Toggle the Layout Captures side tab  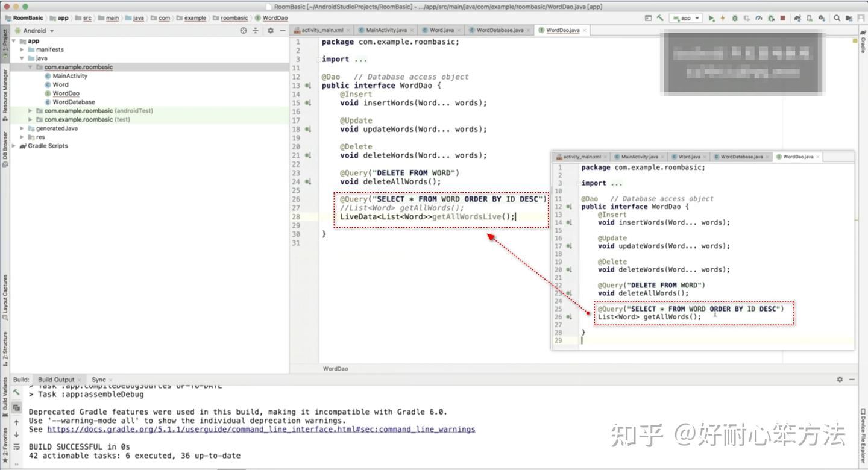click(5, 298)
